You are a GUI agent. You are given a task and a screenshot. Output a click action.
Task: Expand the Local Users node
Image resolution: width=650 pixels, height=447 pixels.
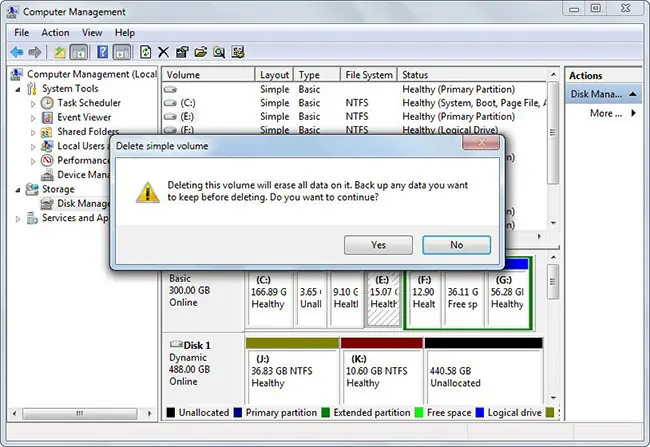pyautogui.click(x=33, y=147)
